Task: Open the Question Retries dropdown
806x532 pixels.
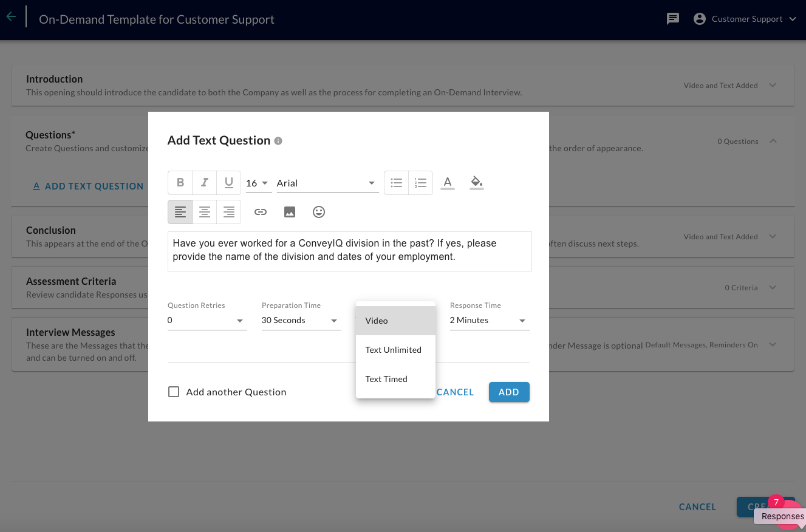Action: 207,321
